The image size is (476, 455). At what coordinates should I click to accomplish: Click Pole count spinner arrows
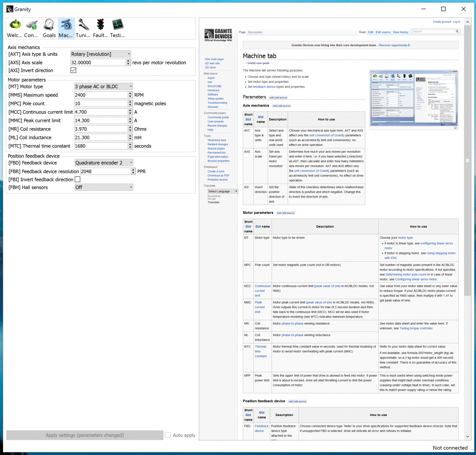click(130, 103)
